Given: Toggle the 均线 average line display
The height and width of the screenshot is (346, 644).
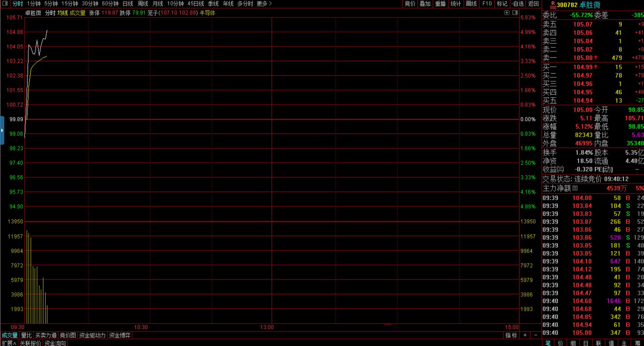Looking at the screenshot, I should [x=62, y=13].
